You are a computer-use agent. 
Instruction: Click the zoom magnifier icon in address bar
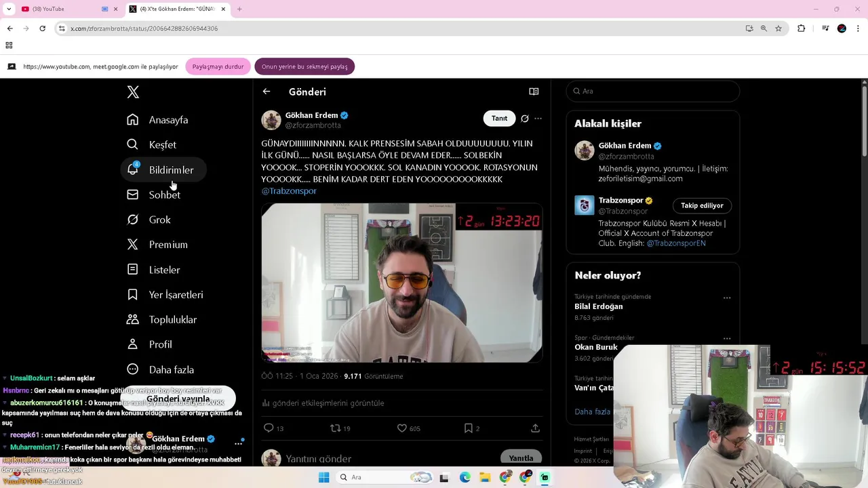(x=764, y=28)
